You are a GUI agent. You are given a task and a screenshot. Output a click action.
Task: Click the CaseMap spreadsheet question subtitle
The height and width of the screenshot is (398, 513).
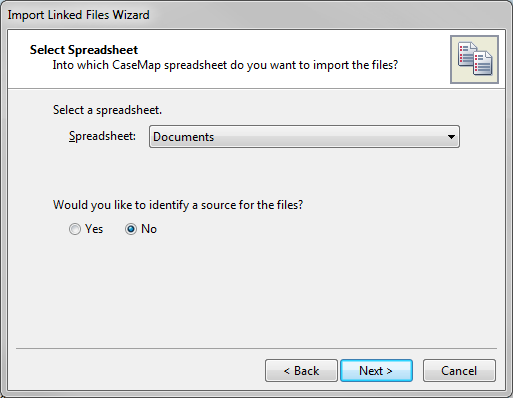click(225, 65)
